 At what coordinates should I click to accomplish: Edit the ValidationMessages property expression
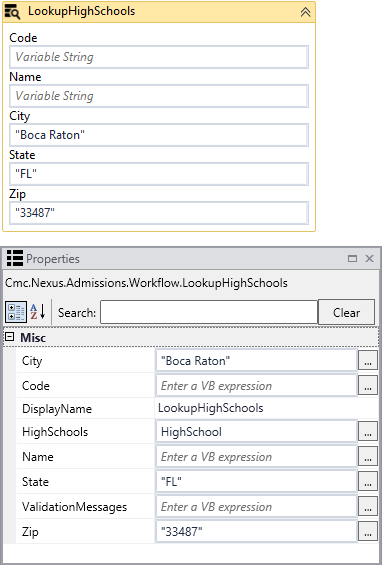tap(256, 507)
